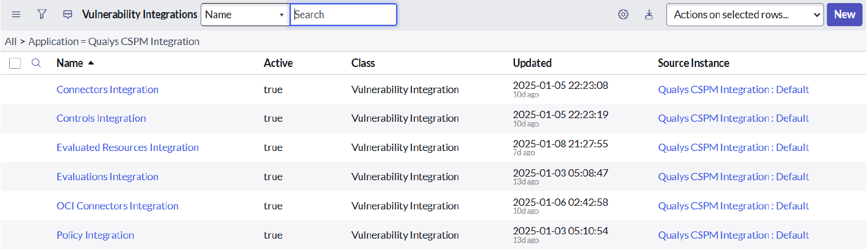This screenshot has height=249, width=868.
Task: Open OCI Connectors Integration link
Action: [117, 206]
